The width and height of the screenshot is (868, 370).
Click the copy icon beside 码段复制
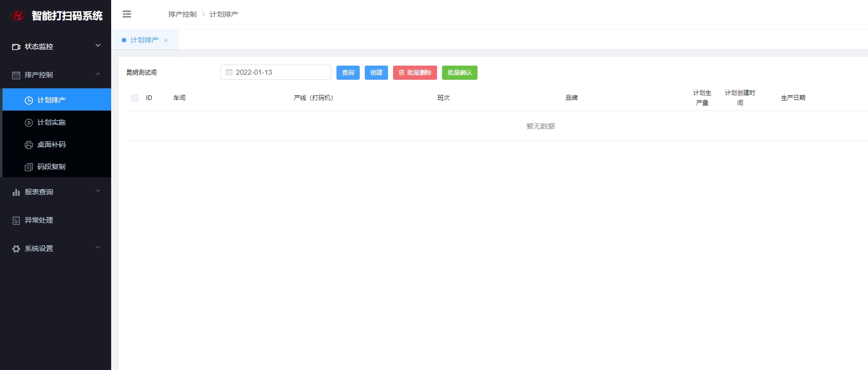pyautogui.click(x=29, y=167)
